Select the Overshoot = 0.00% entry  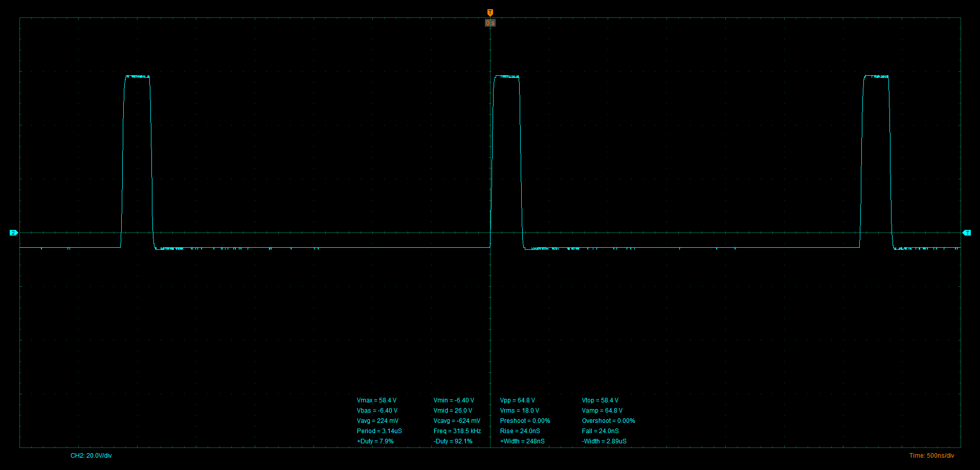coord(609,420)
